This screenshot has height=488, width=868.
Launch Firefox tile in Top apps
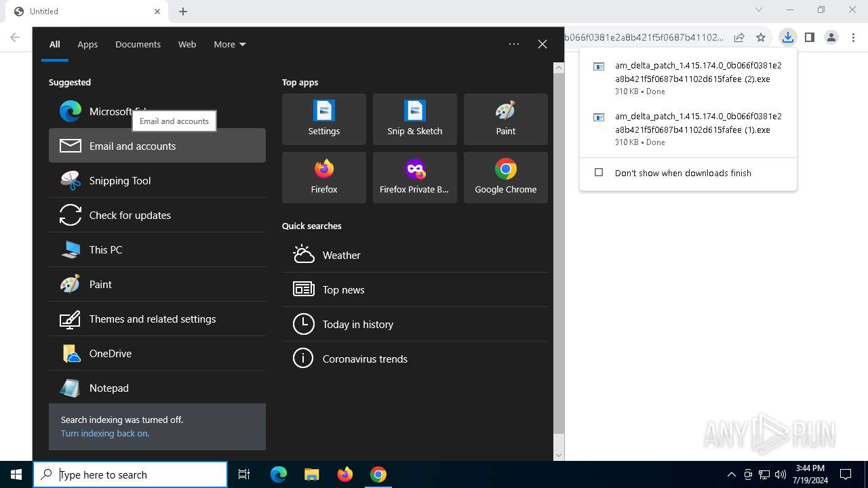point(324,178)
